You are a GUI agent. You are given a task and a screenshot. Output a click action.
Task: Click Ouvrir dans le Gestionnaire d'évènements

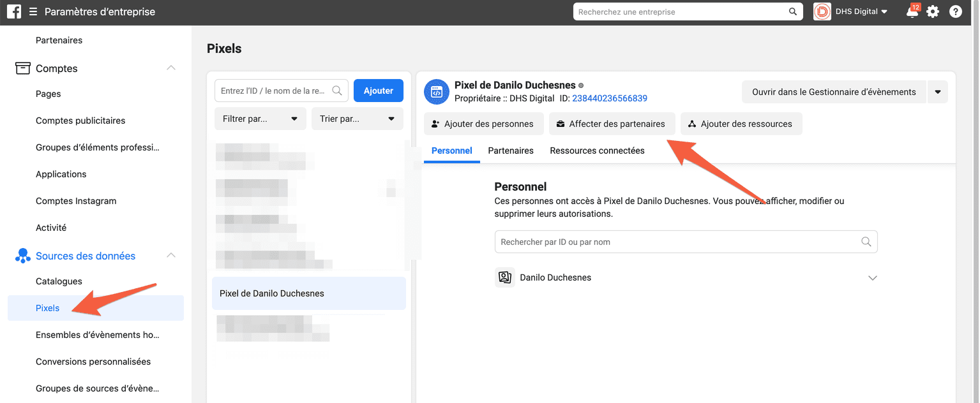pos(834,92)
